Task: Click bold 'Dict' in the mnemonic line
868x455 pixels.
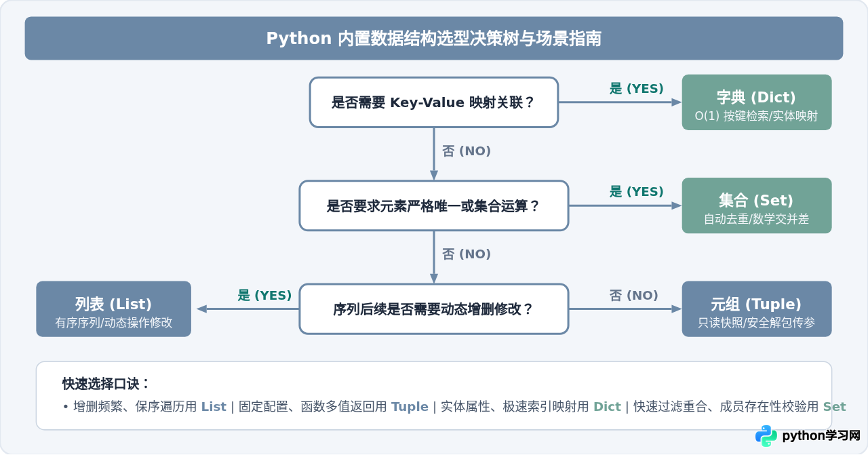Action: [x=607, y=407]
